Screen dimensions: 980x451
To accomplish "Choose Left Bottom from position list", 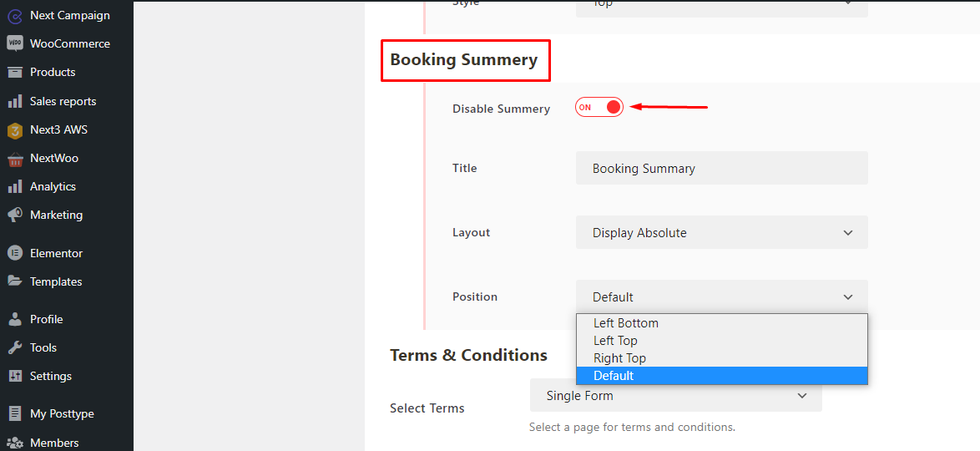I will 626,323.
